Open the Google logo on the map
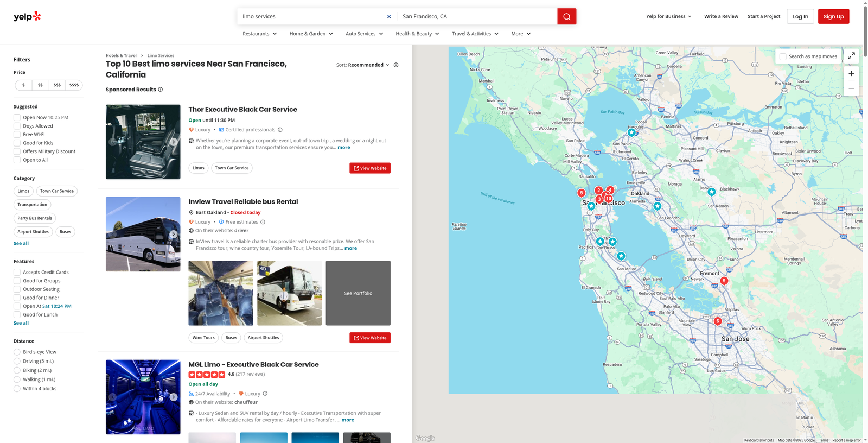The image size is (868, 443). 425,439
